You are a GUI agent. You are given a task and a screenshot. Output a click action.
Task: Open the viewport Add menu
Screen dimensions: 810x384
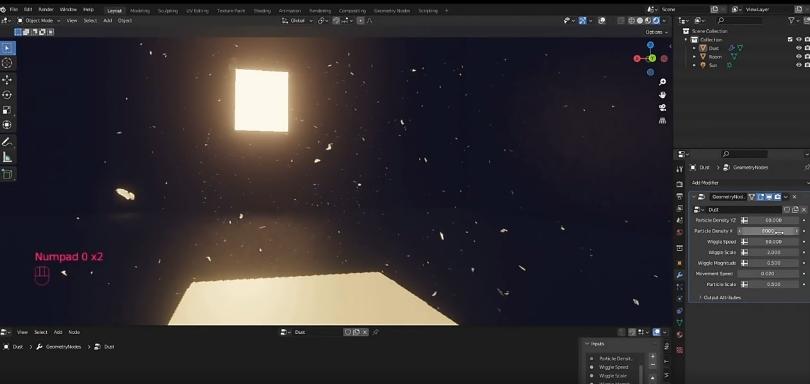[107, 21]
